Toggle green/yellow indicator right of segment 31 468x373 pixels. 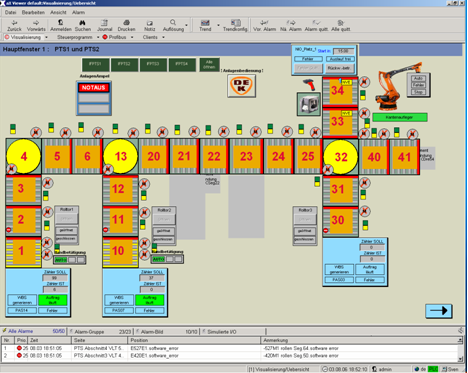pos(363,194)
